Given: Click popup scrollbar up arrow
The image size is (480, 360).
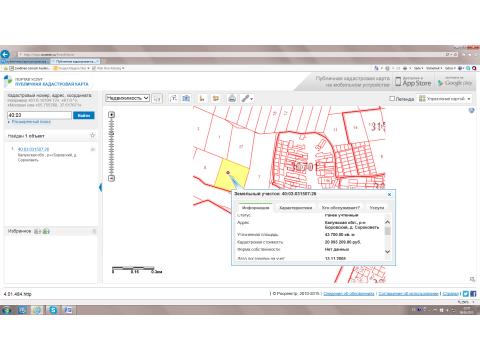Looking at the screenshot, I should tap(387, 222).
